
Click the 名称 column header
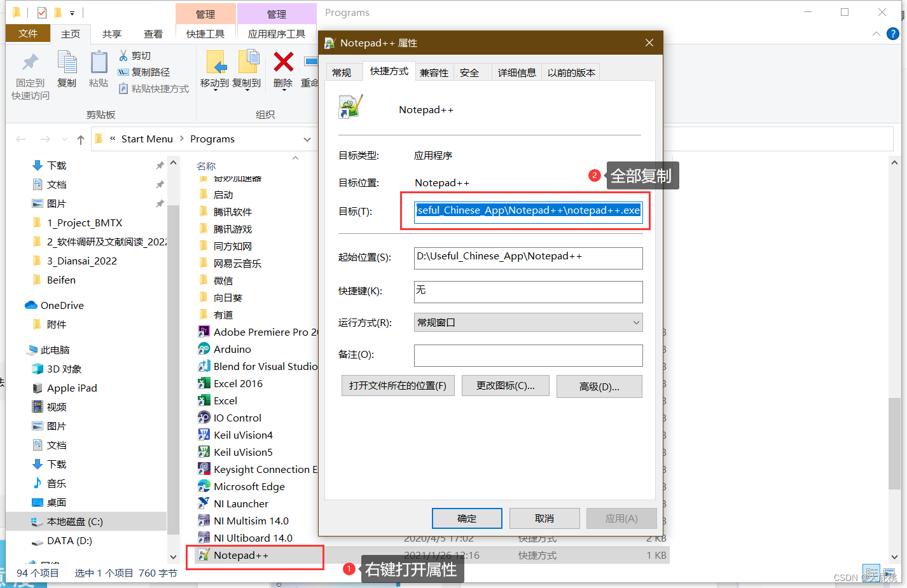click(x=206, y=166)
